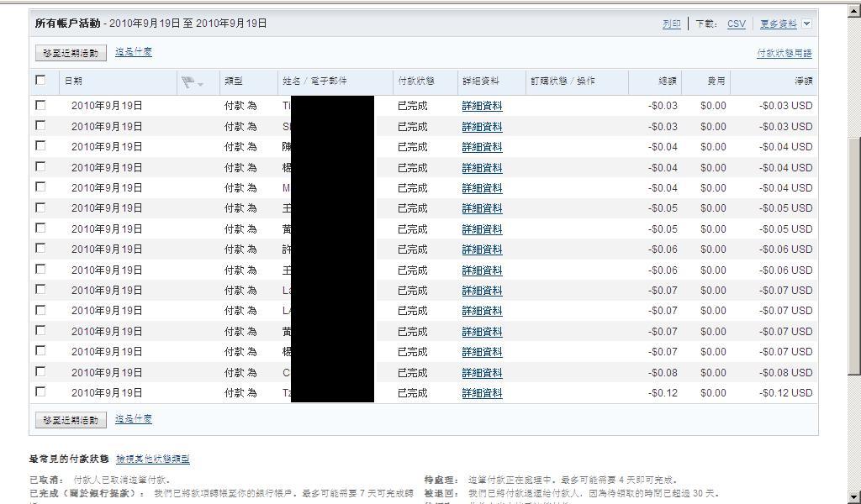Click the -$0.08 USD net amount cell
Image resolution: width=861 pixels, height=504 pixels.
point(786,373)
